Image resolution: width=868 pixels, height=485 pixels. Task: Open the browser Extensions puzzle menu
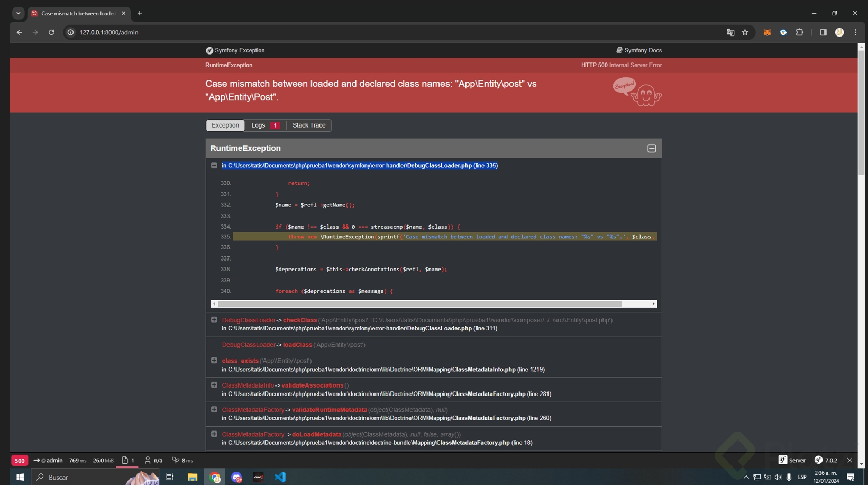tap(800, 32)
